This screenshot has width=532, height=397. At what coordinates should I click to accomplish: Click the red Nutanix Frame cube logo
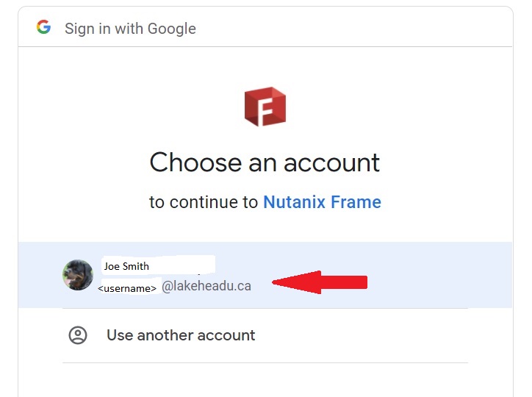(x=265, y=107)
